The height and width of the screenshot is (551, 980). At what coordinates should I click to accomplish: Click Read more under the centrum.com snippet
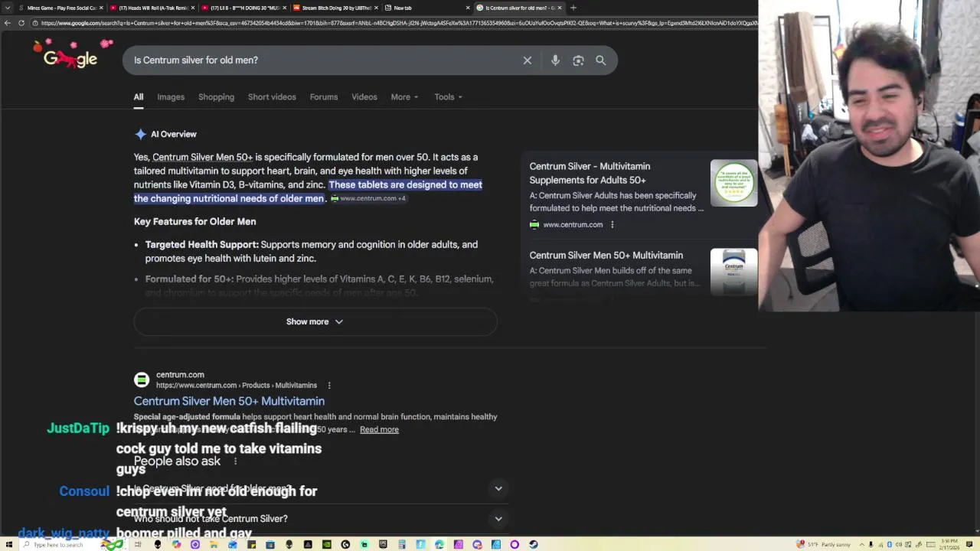(x=379, y=430)
